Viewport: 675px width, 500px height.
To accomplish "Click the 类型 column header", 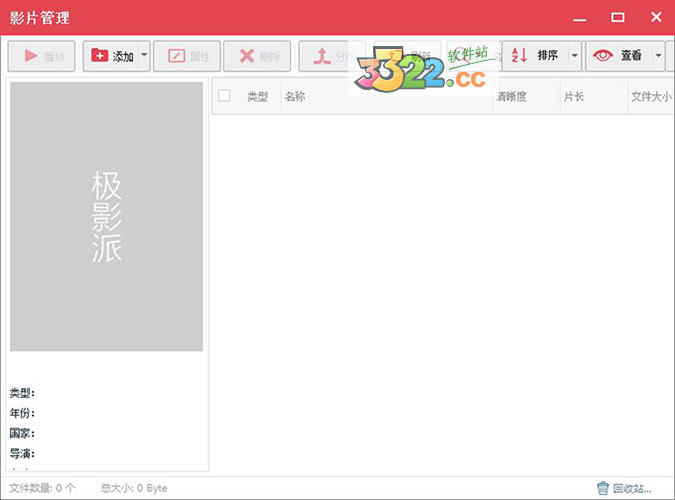I will (x=257, y=96).
